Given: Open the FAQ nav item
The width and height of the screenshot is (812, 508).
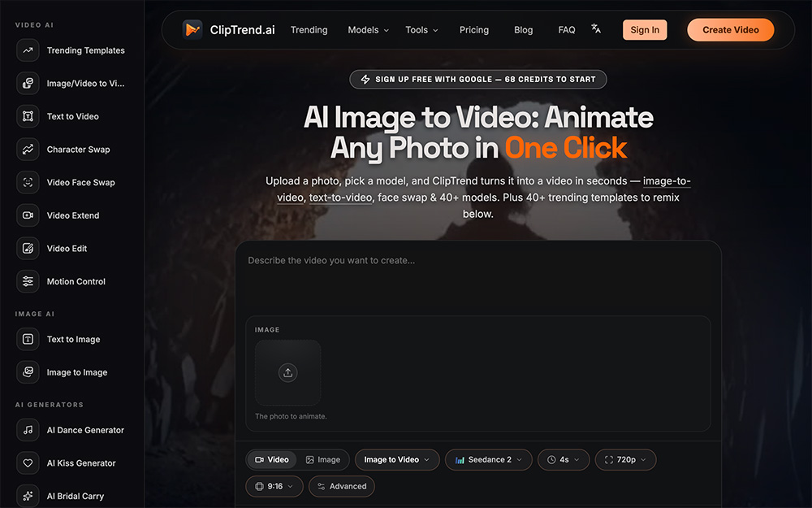Looking at the screenshot, I should click(x=567, y=30).
